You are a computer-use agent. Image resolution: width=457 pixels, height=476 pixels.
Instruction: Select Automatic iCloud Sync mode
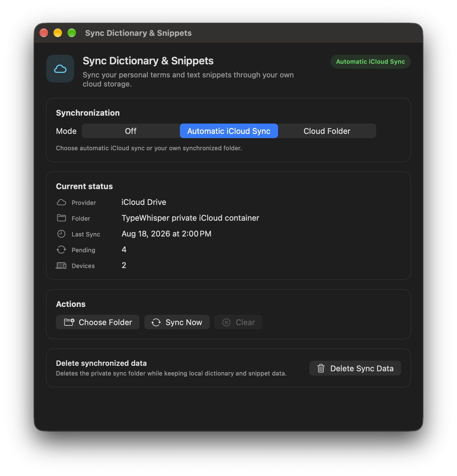[229, 131]
